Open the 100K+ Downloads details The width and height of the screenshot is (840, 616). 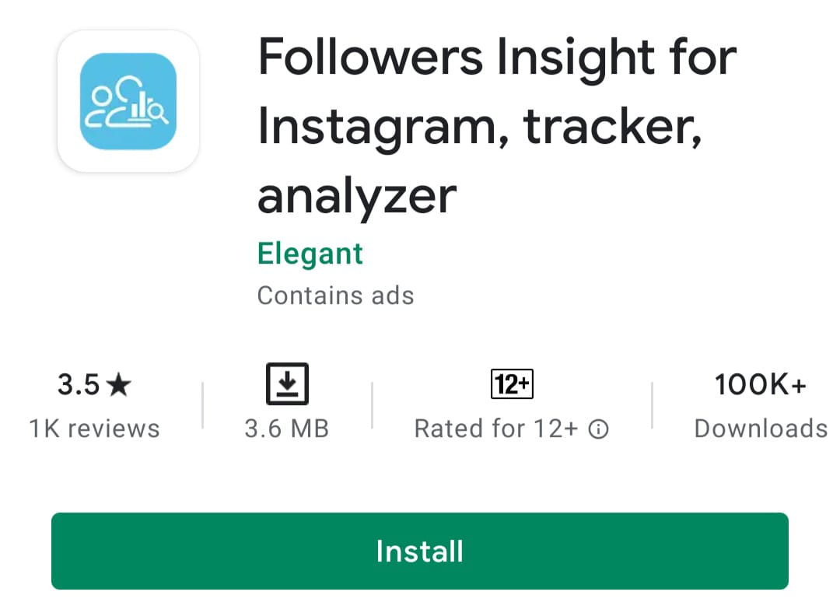(x=760, y=406)
